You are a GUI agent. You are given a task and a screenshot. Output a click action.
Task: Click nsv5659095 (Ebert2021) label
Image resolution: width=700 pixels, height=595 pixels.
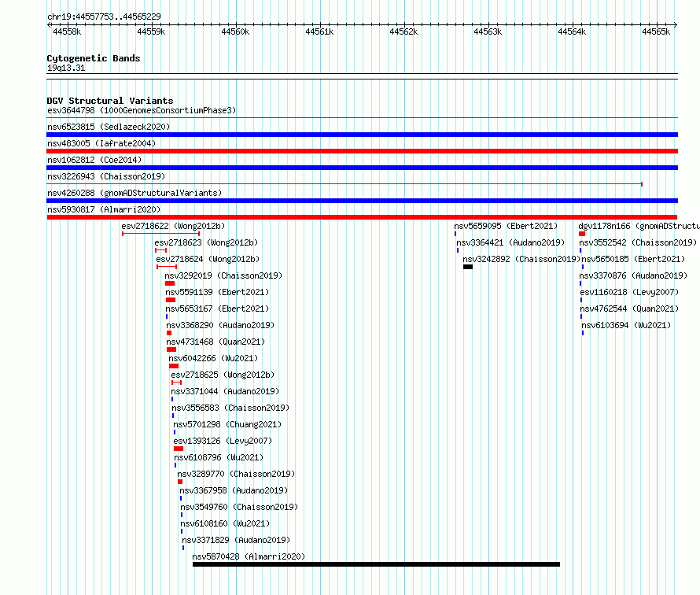pos(506,226)
